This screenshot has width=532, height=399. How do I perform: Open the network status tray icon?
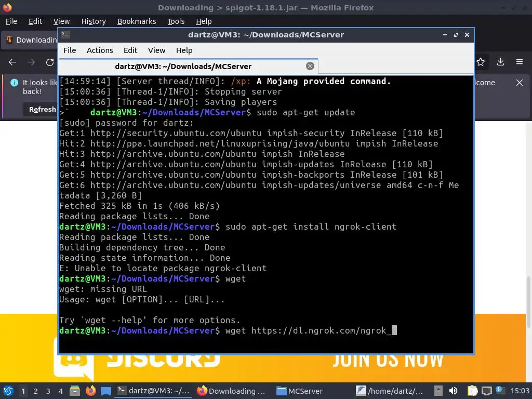pyautogui.click(x=486, y=391)
